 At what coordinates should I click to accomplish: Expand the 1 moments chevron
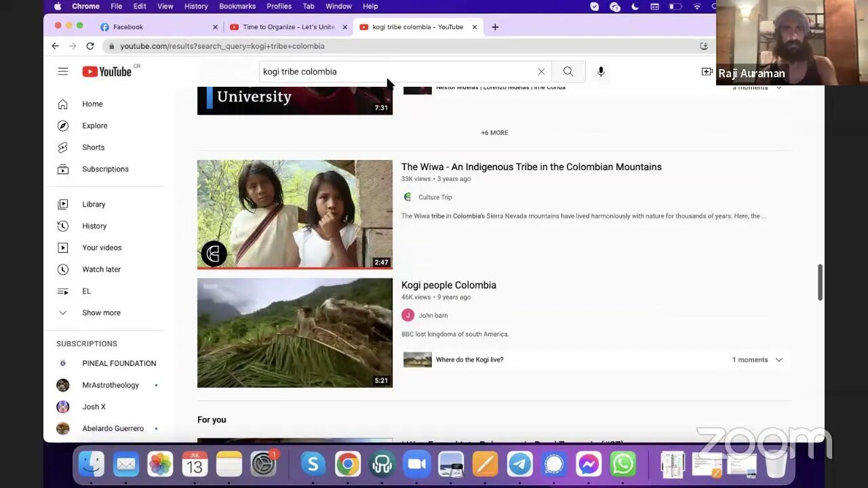[779, 360]
